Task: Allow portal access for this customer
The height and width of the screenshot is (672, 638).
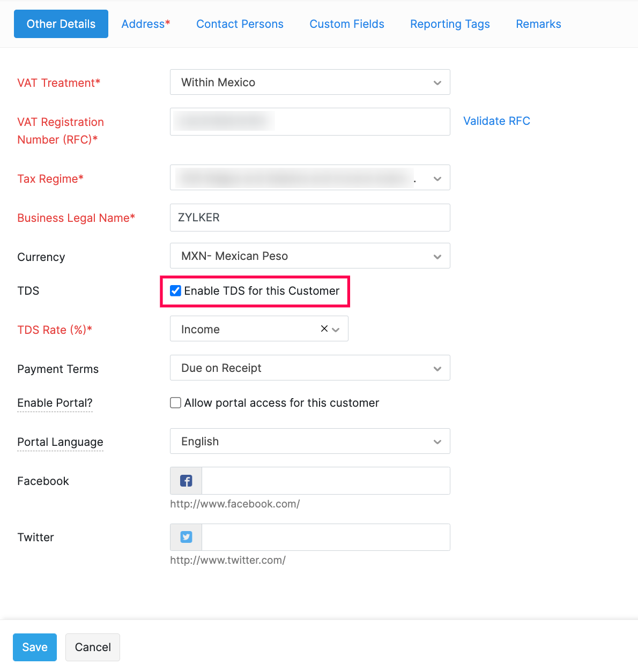Action: coord(175,402)
